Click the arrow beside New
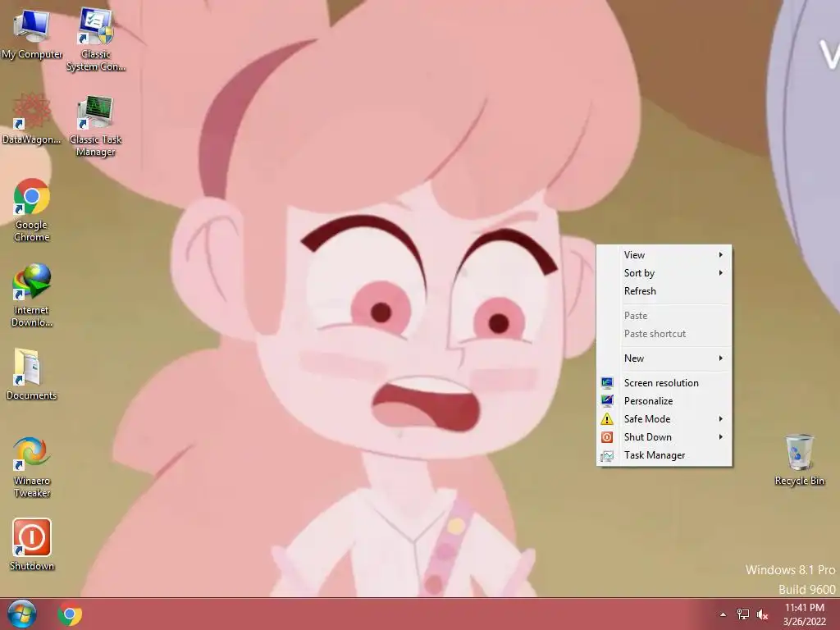Screen dimensions: 840x630 (721, 358)
